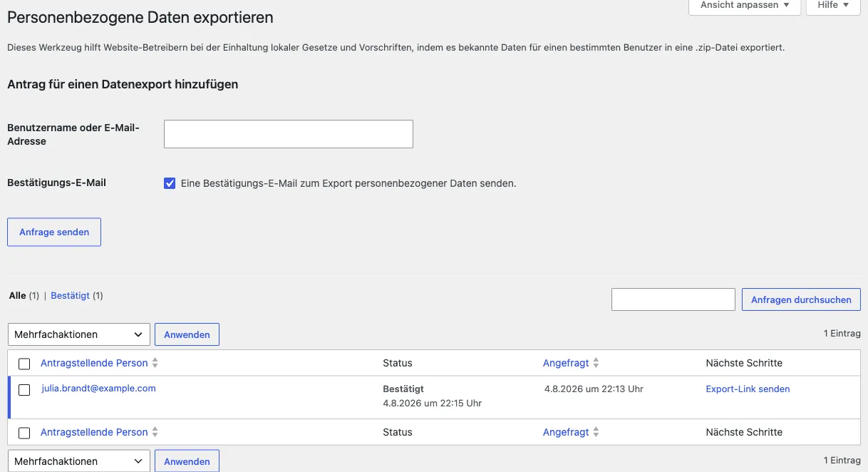The height and width of the screenshot is (472, 868).
Task: Open the bottom Mehrfachaktionen dropdown
Action: point(79,461)
